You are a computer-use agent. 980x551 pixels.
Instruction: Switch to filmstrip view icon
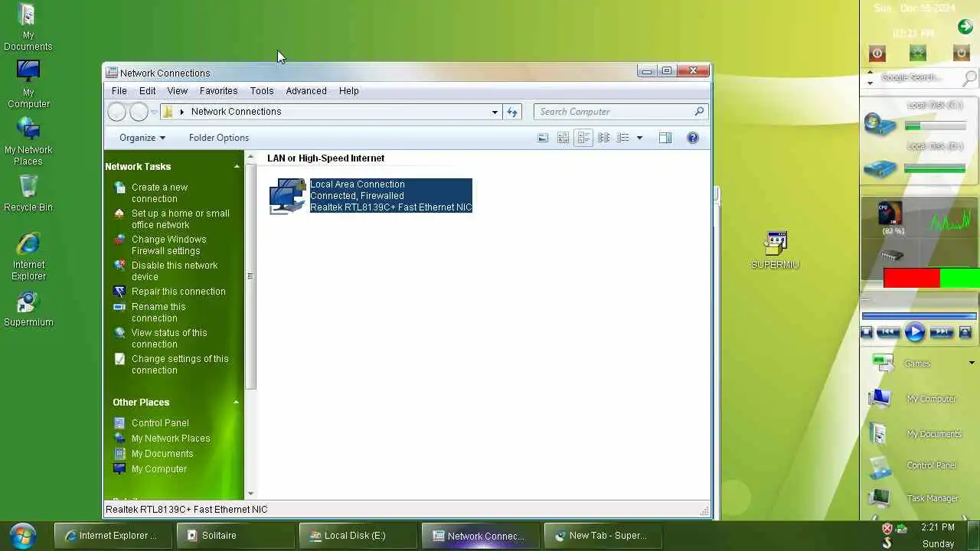(543, 138)
